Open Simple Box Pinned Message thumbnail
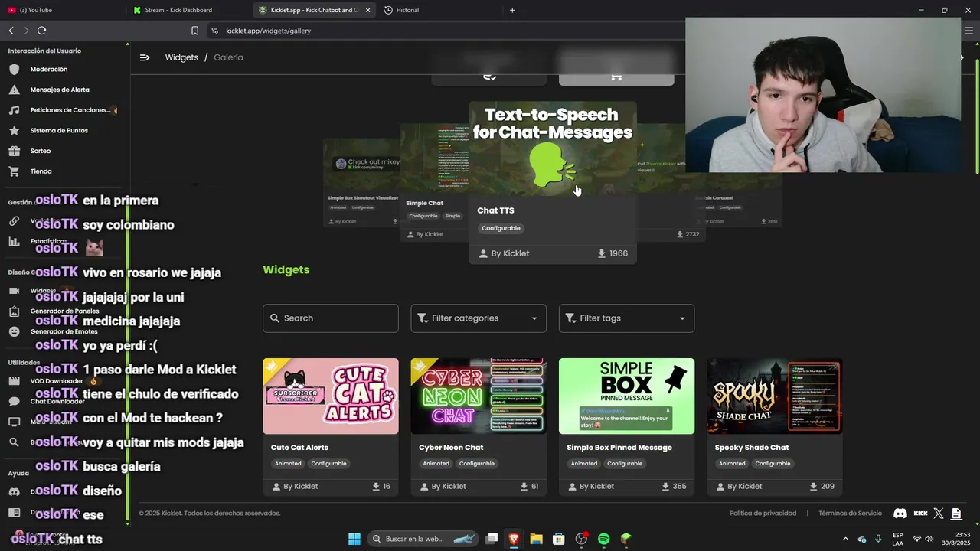This screenshot has width=980, height=551. click(x=626, y=396)
